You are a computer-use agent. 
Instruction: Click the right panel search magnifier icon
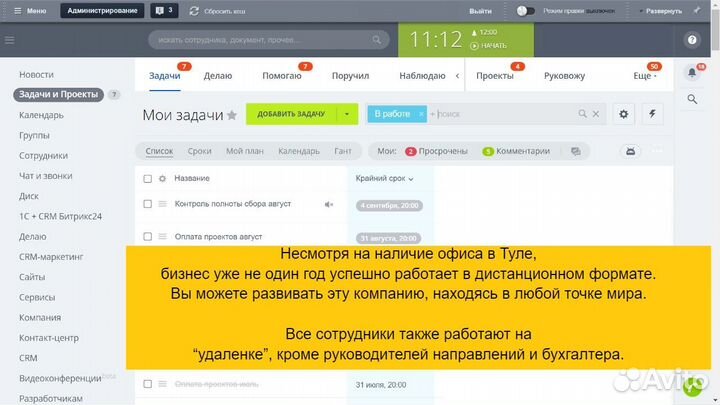[692, 99]
